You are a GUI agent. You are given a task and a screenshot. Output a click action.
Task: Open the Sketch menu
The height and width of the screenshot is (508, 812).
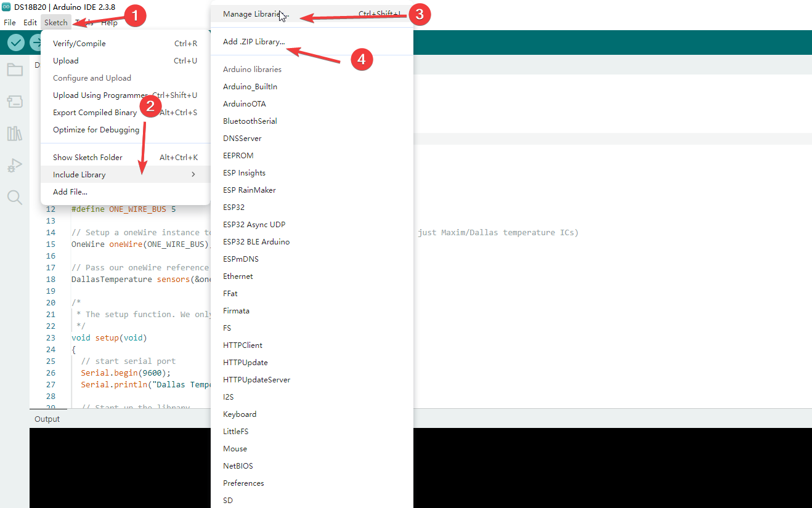[56, 23]
